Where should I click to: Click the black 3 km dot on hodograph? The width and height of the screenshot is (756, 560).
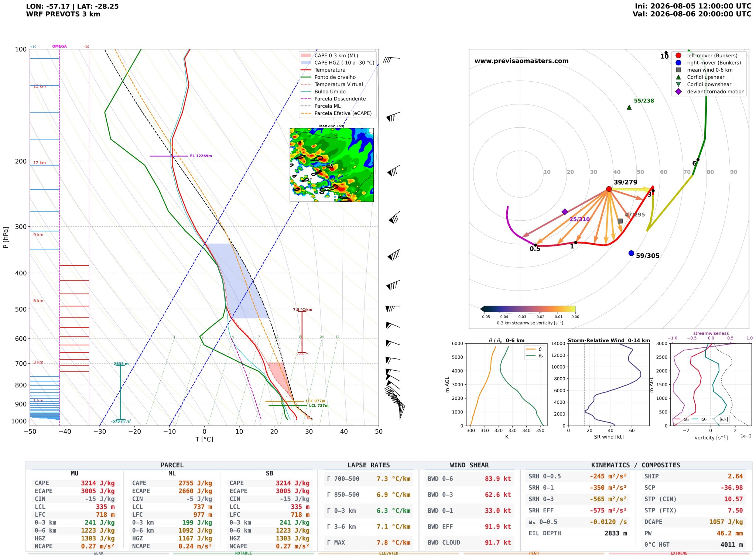click(653, 191)
